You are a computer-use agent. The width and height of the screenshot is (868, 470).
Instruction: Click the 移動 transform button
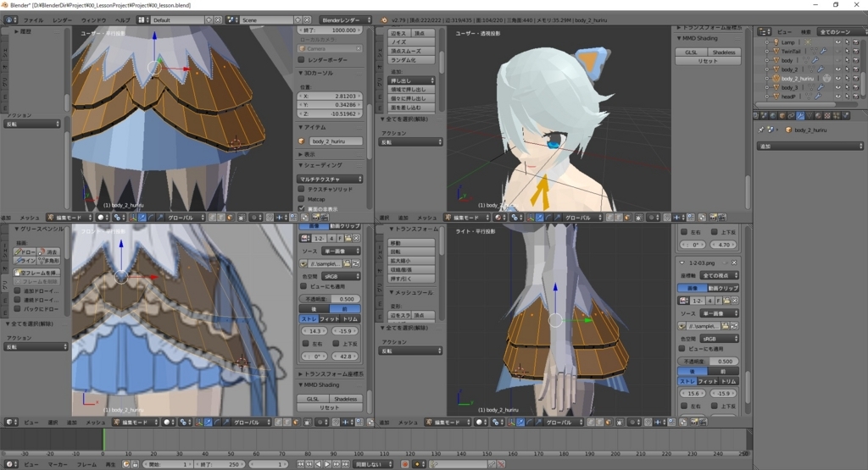[411, 243]
